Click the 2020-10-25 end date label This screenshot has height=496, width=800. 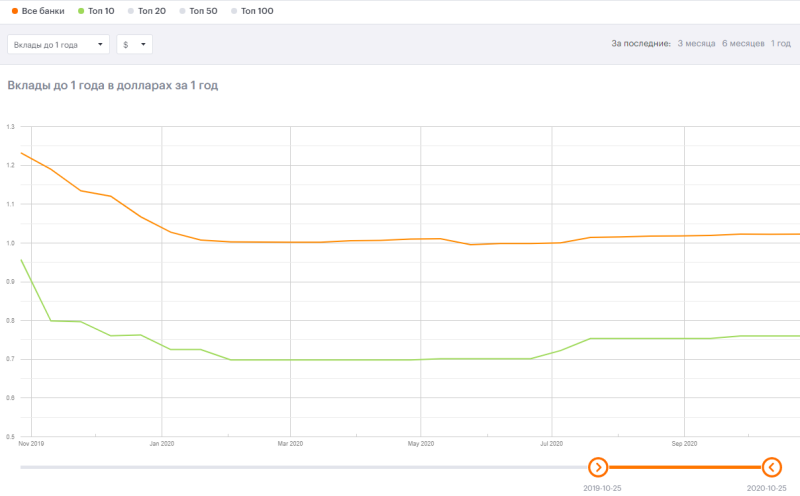pyautogui.click(x=767, y=488)
